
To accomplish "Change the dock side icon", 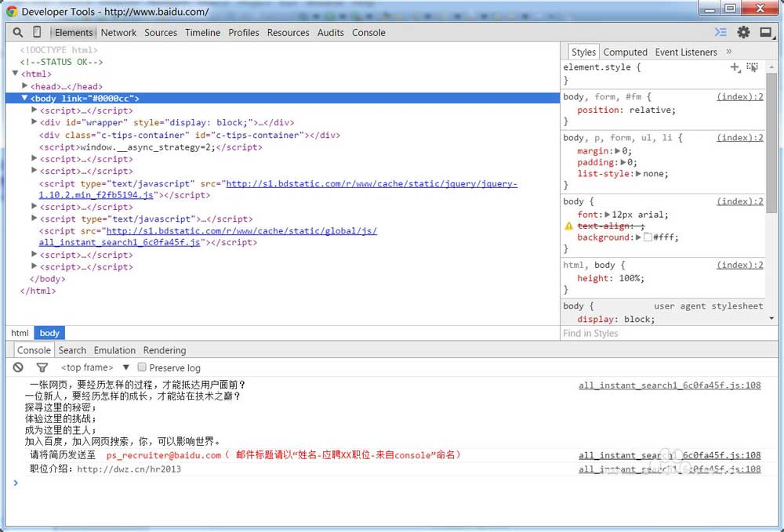I will (765, 32).
